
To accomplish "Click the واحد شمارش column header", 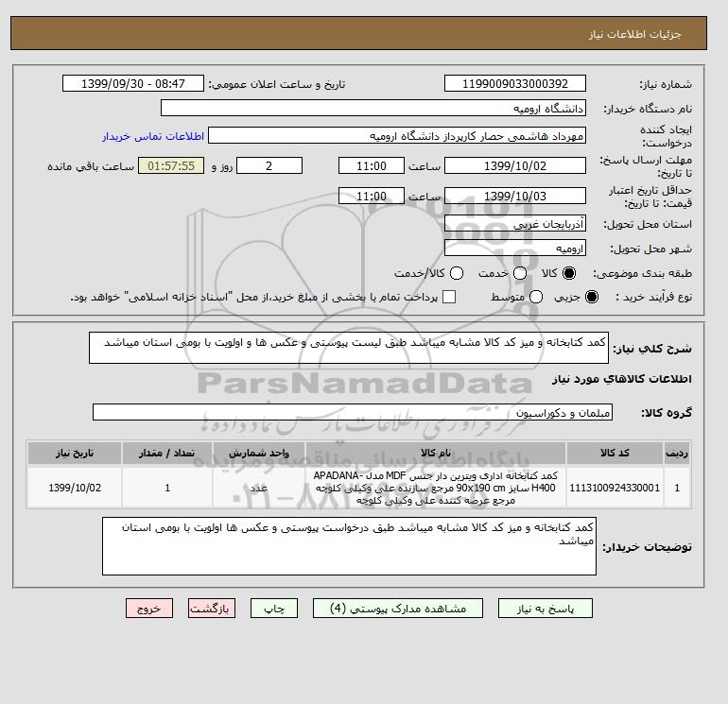I will (259, 453).
